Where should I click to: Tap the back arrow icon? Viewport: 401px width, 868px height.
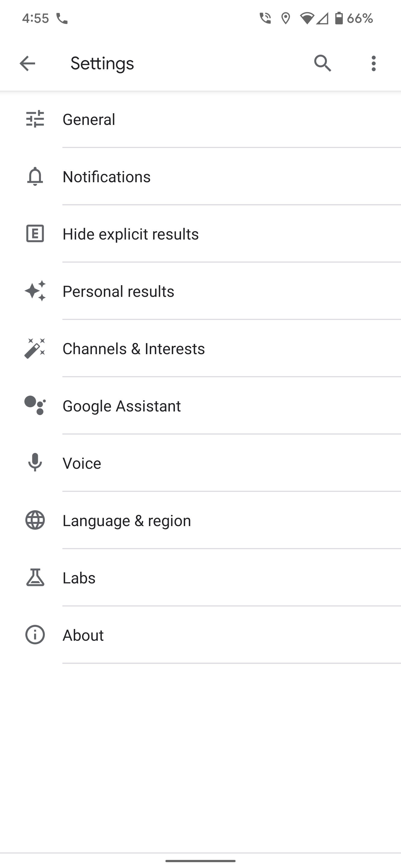point(27,63)
